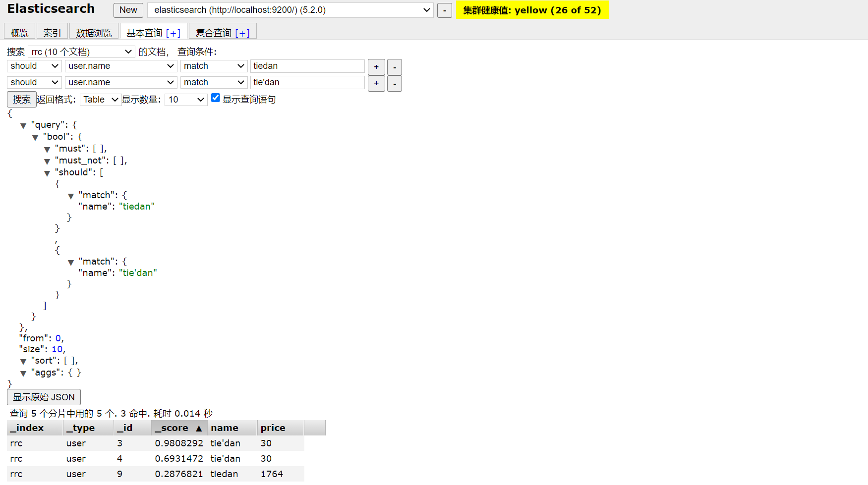Toggle the _score sort arrow
The image size is (868, 485).
199,428
